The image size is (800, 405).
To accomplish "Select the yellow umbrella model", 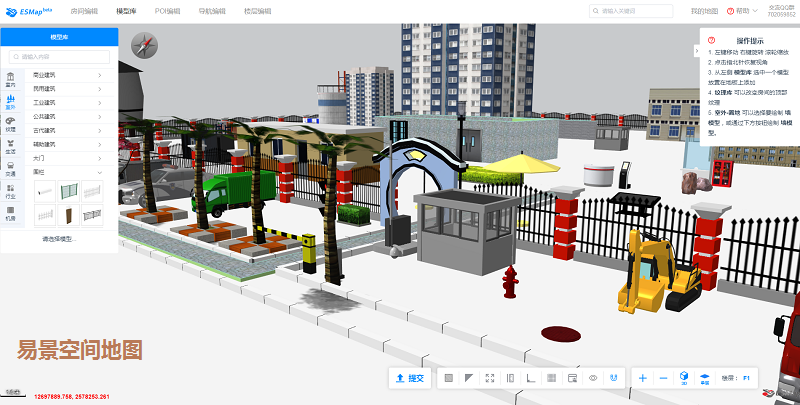I will (521, 164).
